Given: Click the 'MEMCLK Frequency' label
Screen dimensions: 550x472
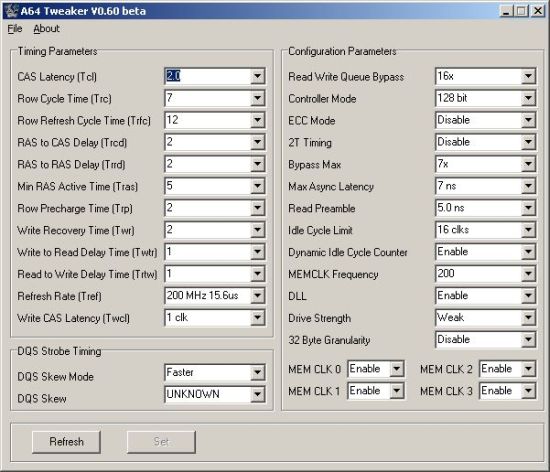Looking at the screenshot, I should point(333,274).
